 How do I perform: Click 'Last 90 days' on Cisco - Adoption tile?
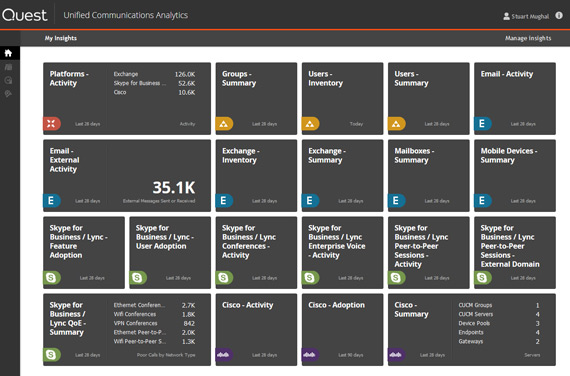click(350, 355)
